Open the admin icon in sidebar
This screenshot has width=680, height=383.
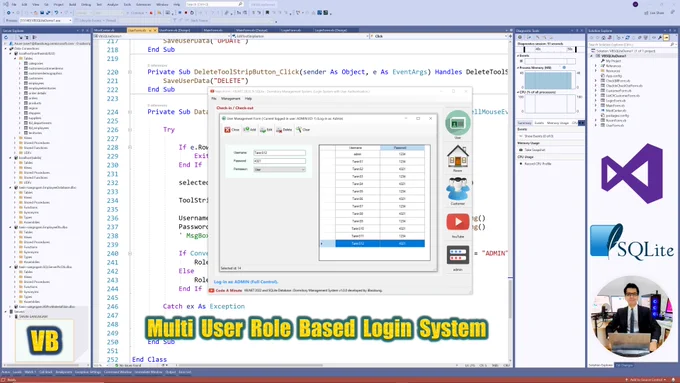click(458, 255)
